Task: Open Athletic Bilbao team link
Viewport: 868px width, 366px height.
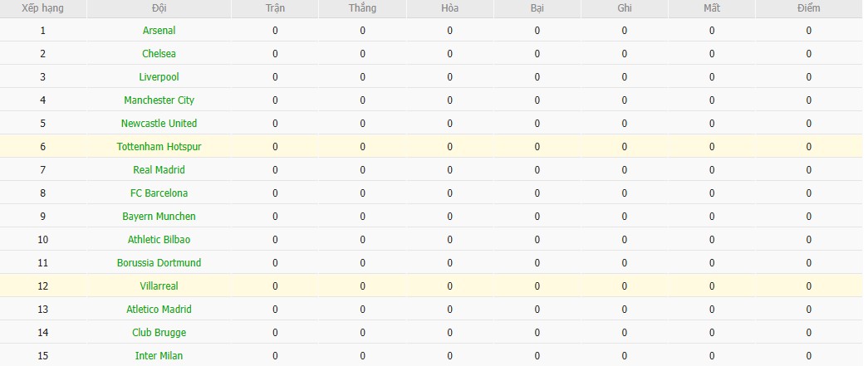Action: coord(159,240)
